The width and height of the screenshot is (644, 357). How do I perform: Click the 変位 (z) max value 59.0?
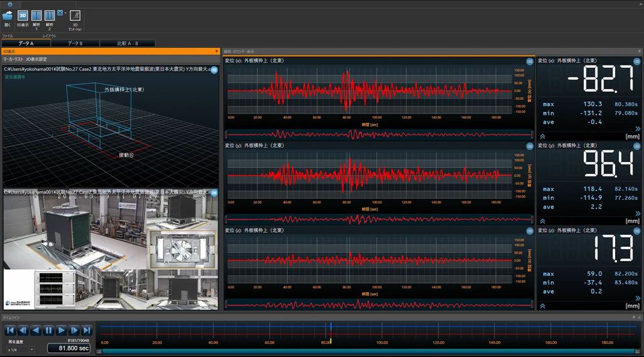(x=594, y=273)
